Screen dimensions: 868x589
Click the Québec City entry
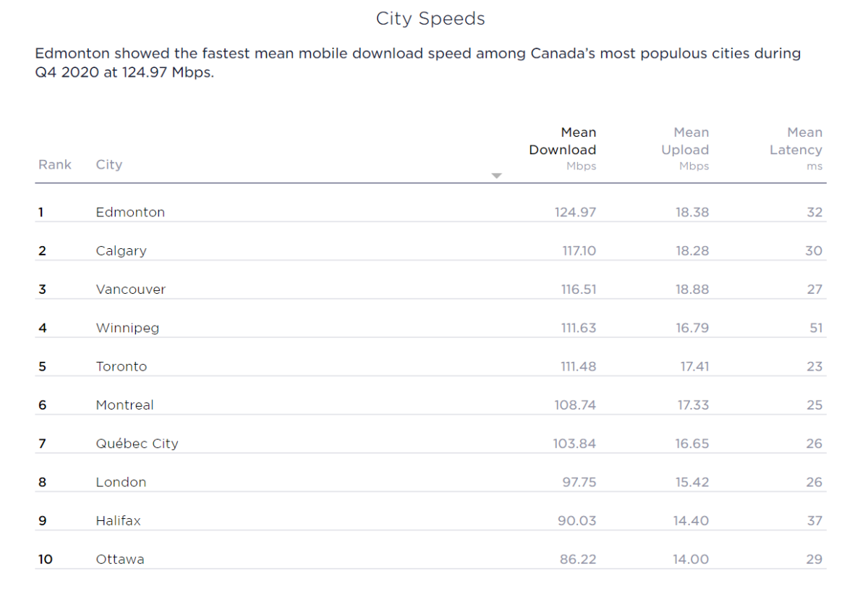(x=137, y=444)
